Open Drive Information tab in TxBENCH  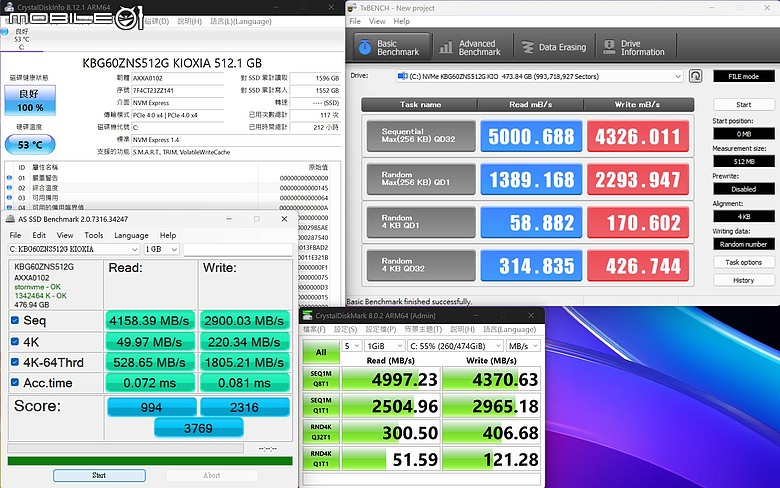point(635,47)
